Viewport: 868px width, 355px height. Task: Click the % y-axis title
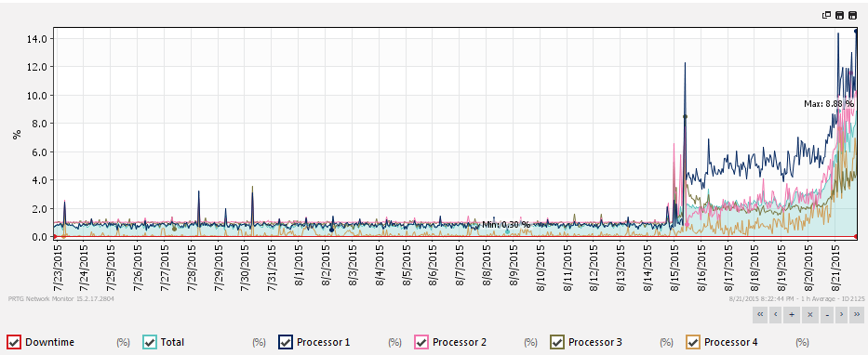17,134
